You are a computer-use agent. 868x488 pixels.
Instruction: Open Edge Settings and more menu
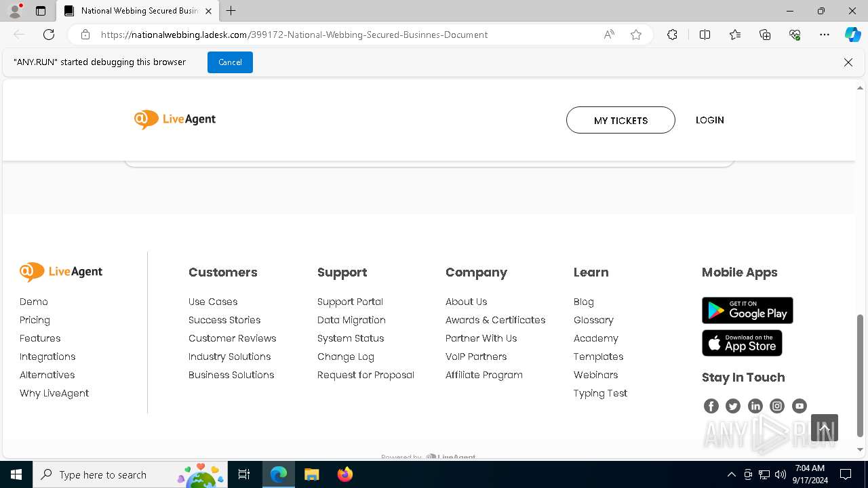[x=825, y=35]
